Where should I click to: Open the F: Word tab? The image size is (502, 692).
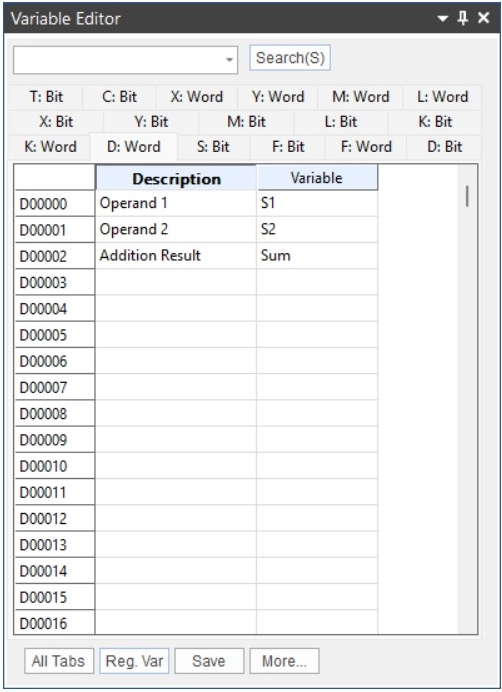(x=366, y=147)
